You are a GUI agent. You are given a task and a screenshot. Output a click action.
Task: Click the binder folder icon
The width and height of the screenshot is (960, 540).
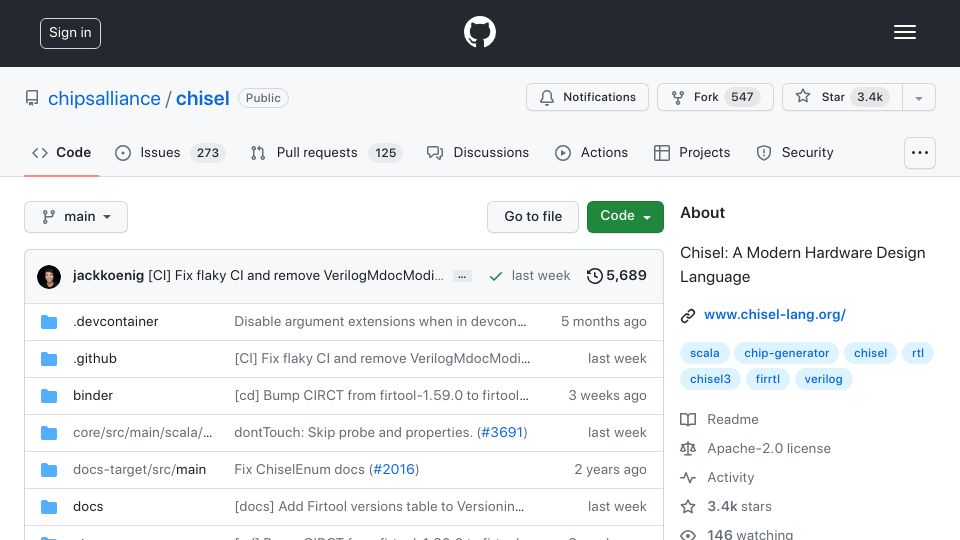[49, 396]
